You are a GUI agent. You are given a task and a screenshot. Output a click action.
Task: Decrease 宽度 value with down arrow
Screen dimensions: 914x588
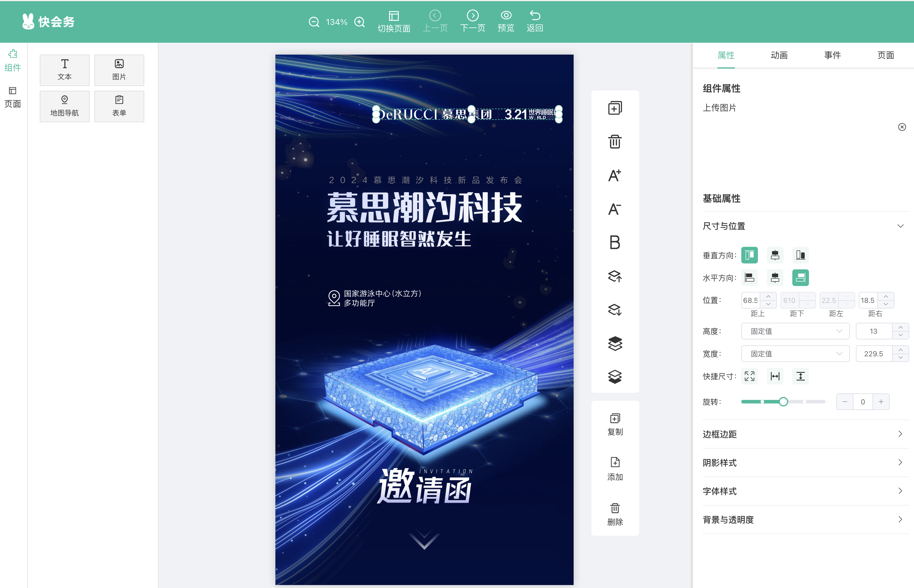(x=901, y=358)
